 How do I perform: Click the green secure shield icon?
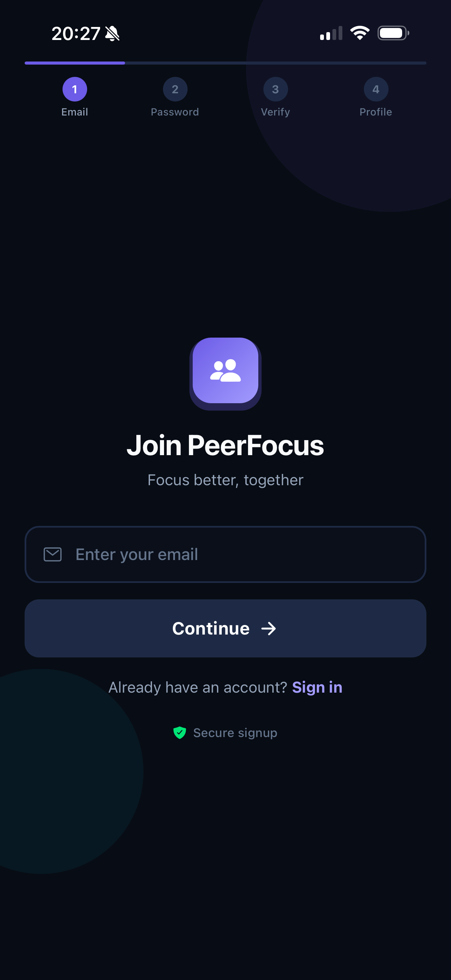[179, 732]
